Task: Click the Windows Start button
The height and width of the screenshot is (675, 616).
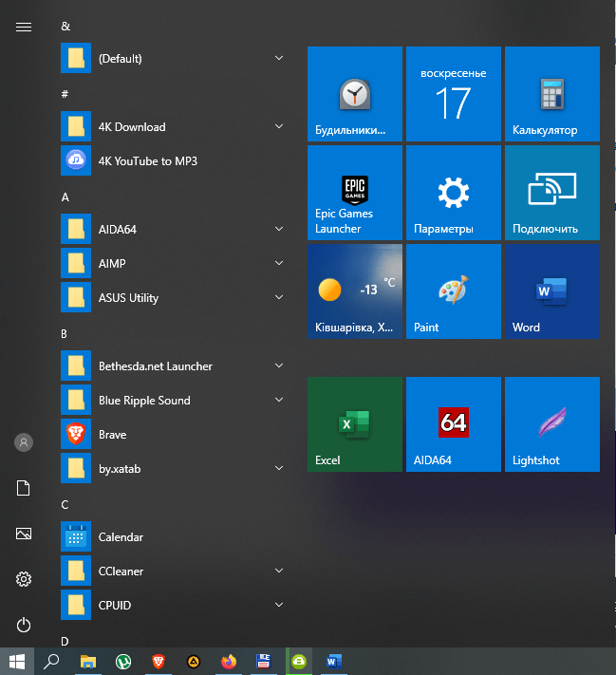Action: point(17,661)
